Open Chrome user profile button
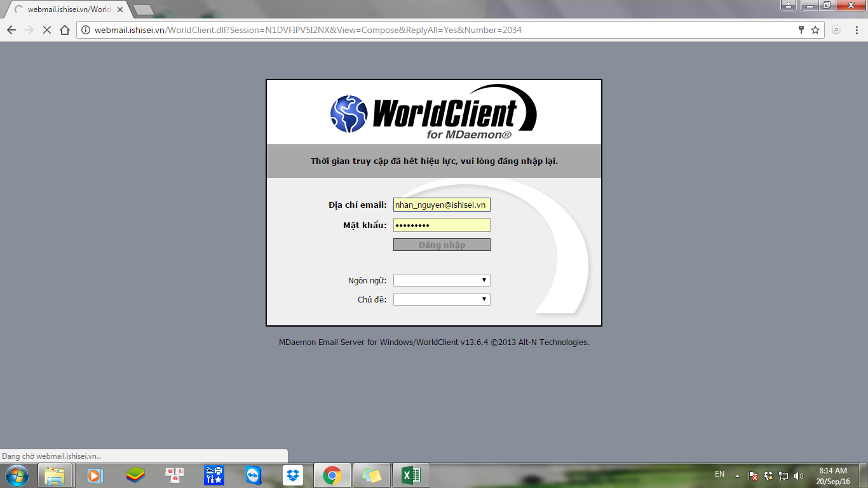The image size is (868, 488). point(789,6)
